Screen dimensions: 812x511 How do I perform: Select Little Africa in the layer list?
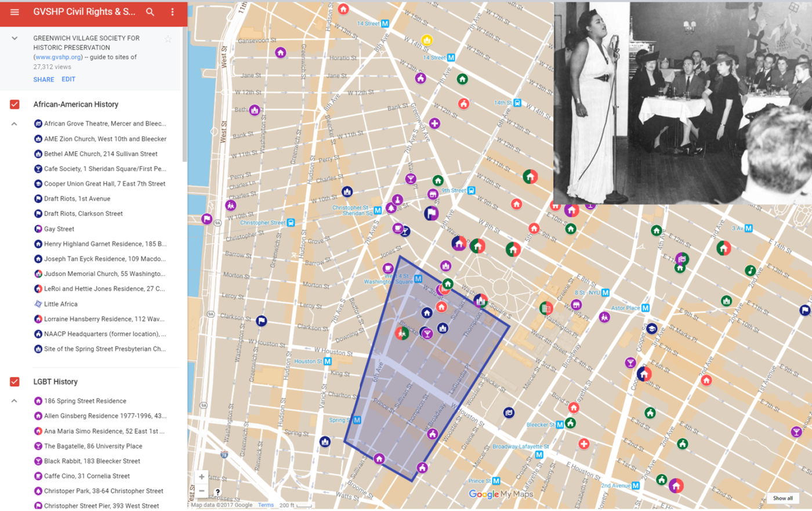tap(60, 304)
